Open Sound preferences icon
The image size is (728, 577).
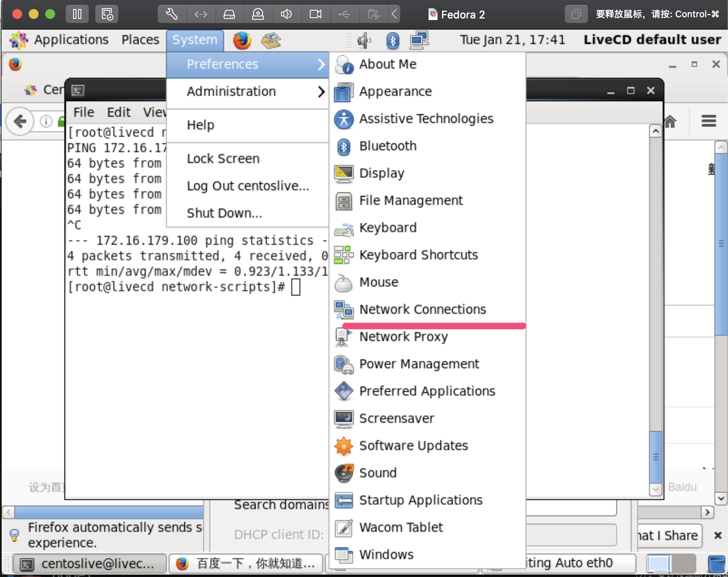point(344,473)
